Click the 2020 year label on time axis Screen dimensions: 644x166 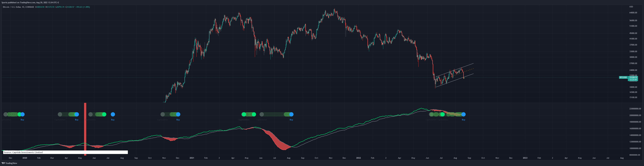25,158
